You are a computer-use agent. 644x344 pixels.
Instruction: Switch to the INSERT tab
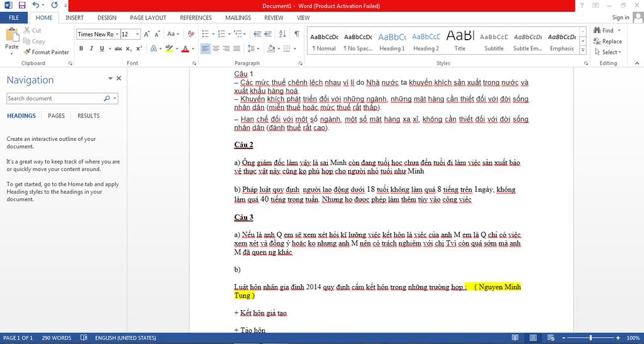(x=74, y=18)
